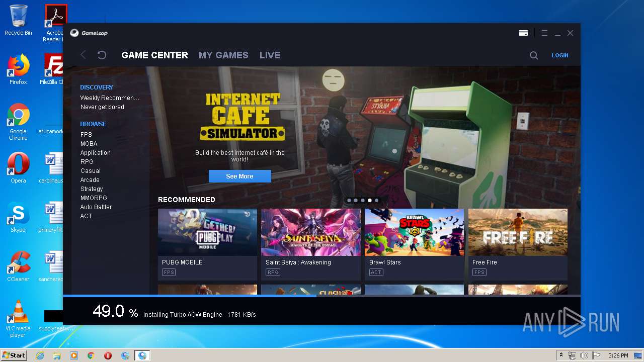Browse the FPS category

[86, 135]
